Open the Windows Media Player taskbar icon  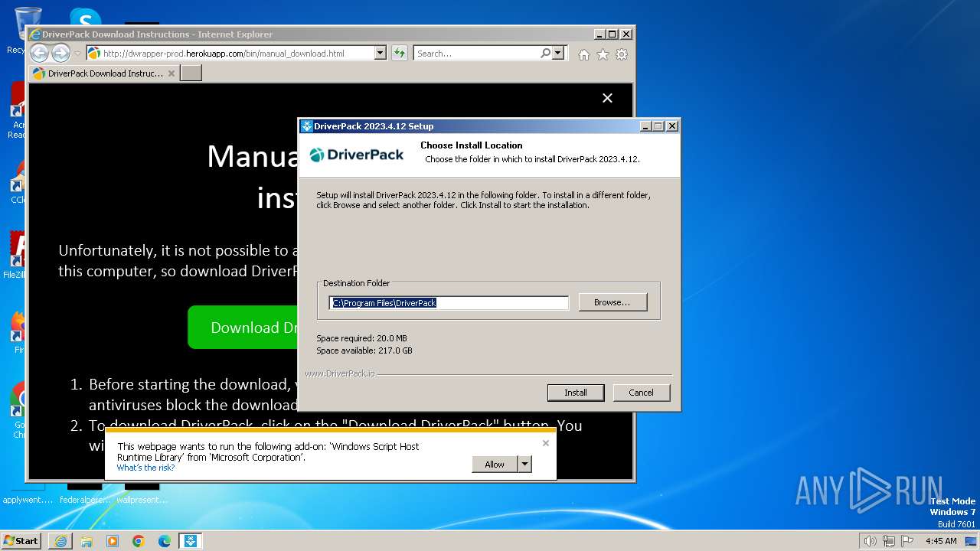[113, 541]
